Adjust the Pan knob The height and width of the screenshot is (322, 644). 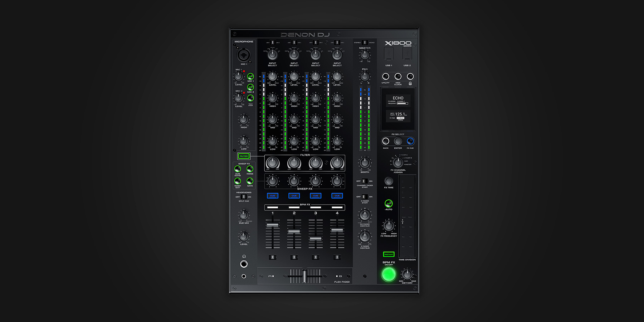click(x=365, y=76)
